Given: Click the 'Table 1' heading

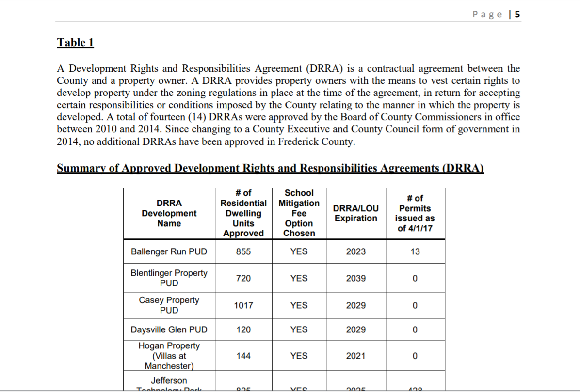Looking at the screenshot, I should point(75,43).
